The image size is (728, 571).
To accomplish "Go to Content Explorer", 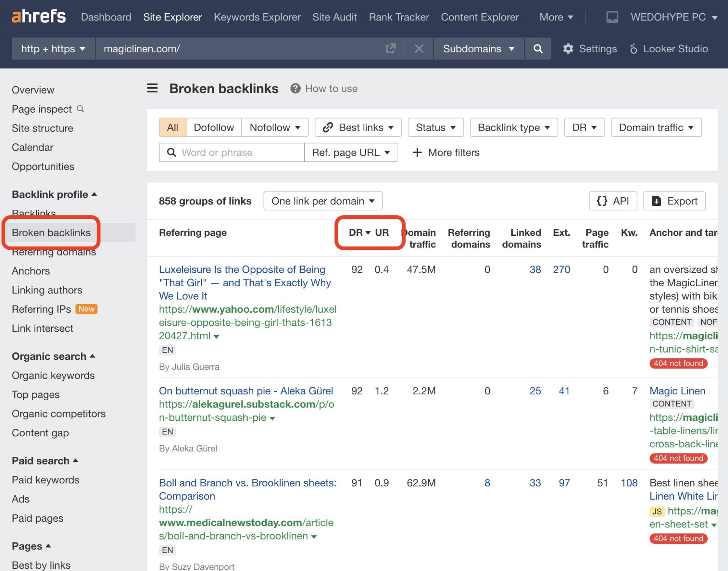I will 480,17.
